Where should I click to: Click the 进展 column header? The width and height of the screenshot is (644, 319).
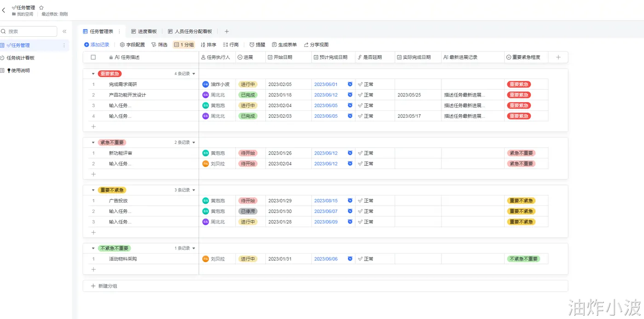click(250, 57)
